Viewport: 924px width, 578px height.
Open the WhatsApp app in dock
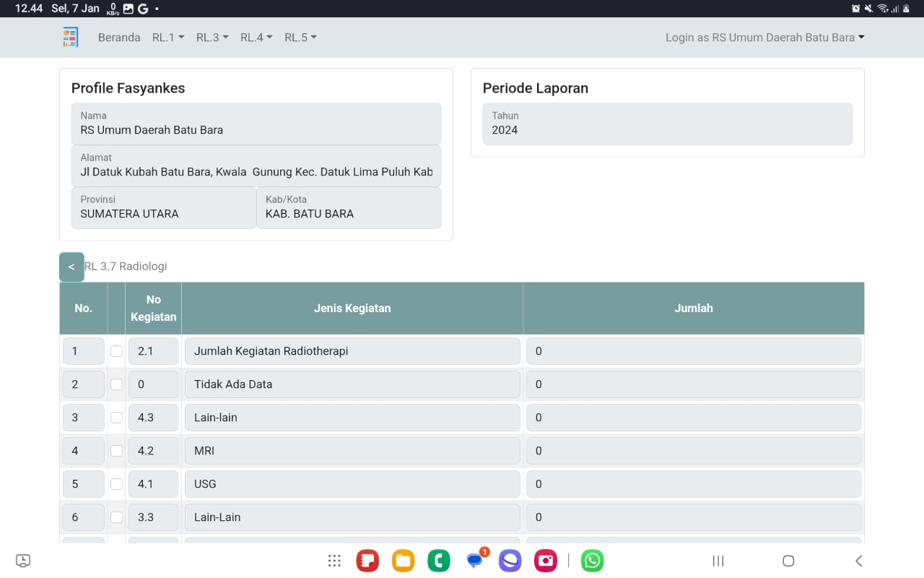tap(593, 561)
